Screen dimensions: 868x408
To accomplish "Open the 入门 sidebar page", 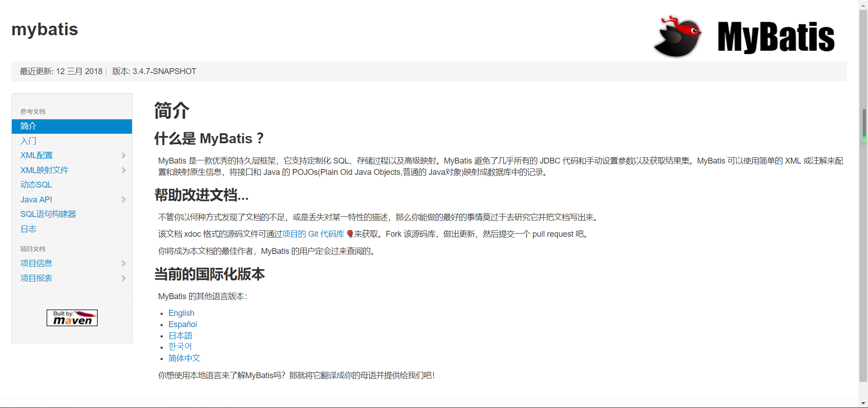I will (28, 141).
